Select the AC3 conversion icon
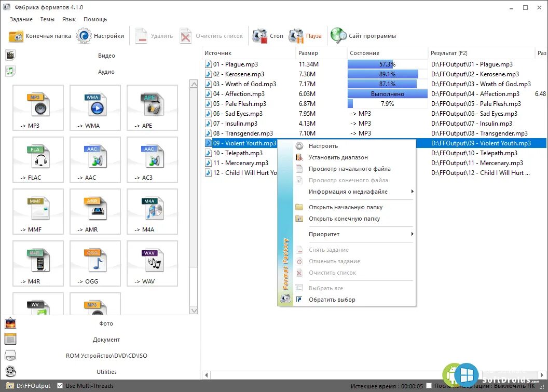This screenshot has height=392, width=548. (x=152, y=159)
